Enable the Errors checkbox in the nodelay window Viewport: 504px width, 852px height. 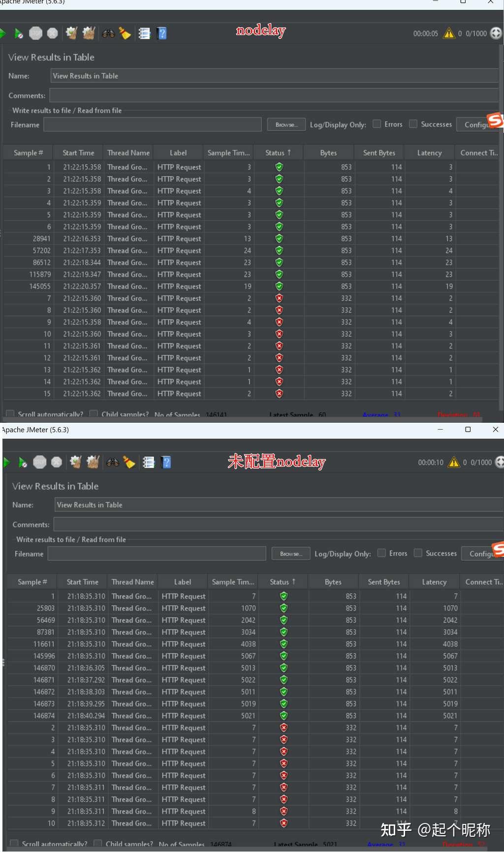377,124
